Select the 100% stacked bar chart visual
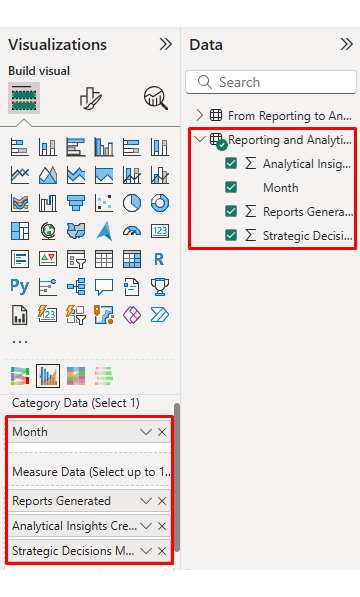Image resolution: width=360 pixels, height=597 pixels. (x=132, y=147)
